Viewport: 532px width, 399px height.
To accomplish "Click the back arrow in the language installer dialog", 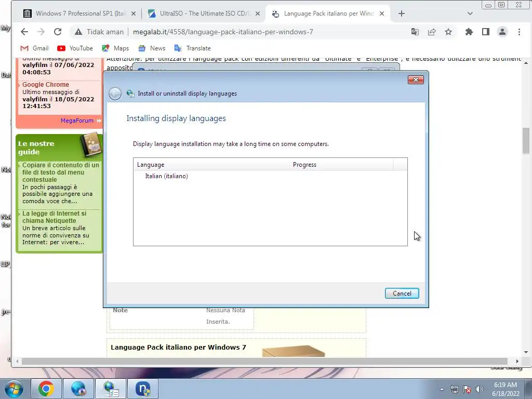I will tap(115, 94).
